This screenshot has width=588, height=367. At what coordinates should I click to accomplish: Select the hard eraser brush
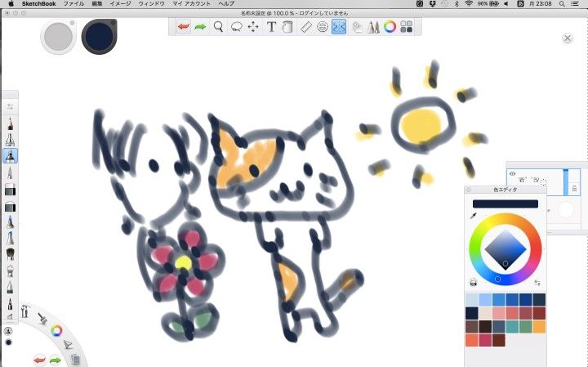pos(10,190)
